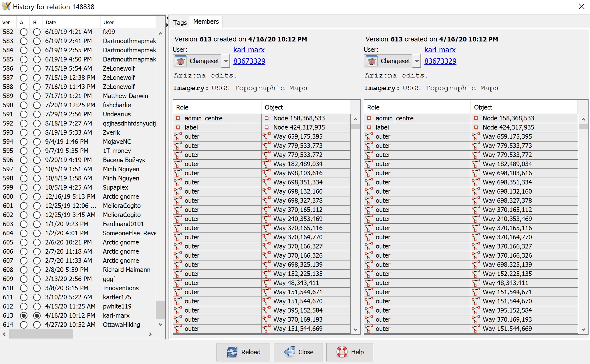Click the User column header
The width and height of the screenshot is (590, 364).
[x=128, y=22]
